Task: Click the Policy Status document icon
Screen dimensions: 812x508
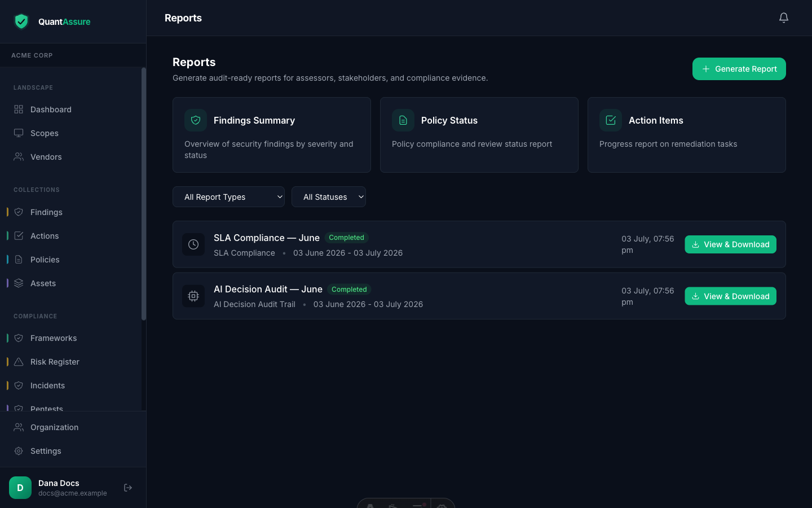Action: click(x=403, y=120)
